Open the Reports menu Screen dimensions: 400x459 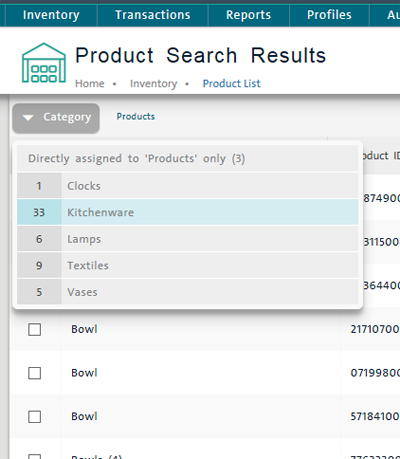249,15
